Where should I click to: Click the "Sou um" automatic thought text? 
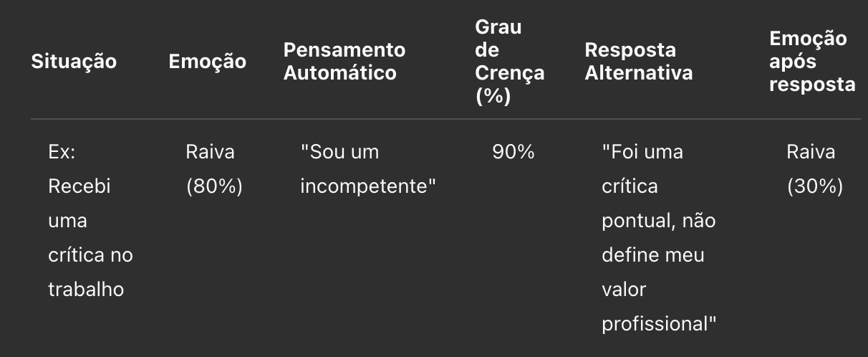[339, 153]
